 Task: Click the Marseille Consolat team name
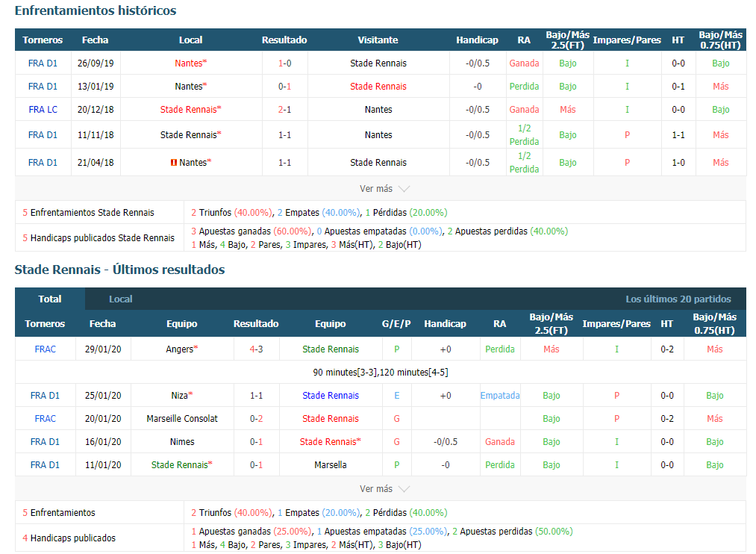pyautogui.click(x=182, y=419)
